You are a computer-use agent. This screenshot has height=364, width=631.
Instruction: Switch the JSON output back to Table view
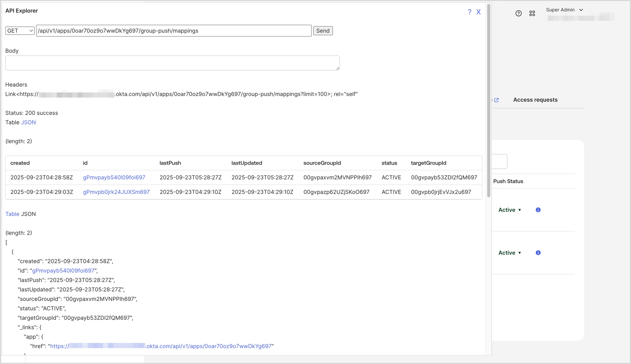[x=12, y=214]
